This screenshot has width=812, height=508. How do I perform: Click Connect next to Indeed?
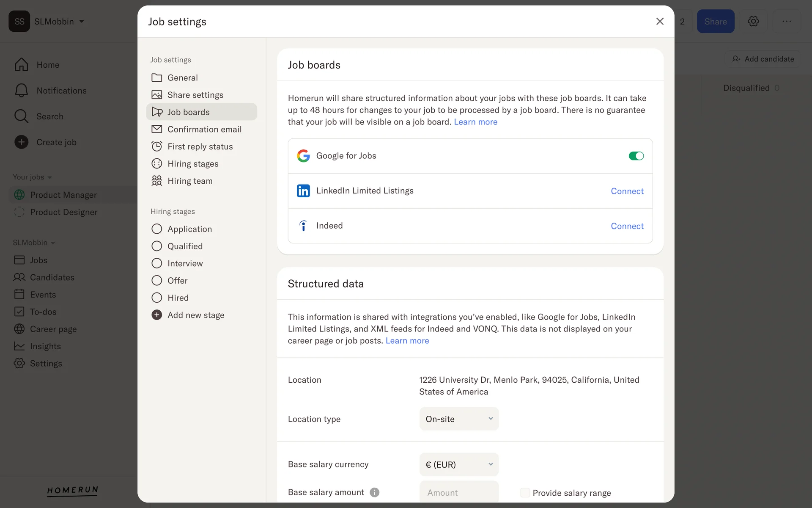point(627,226)
